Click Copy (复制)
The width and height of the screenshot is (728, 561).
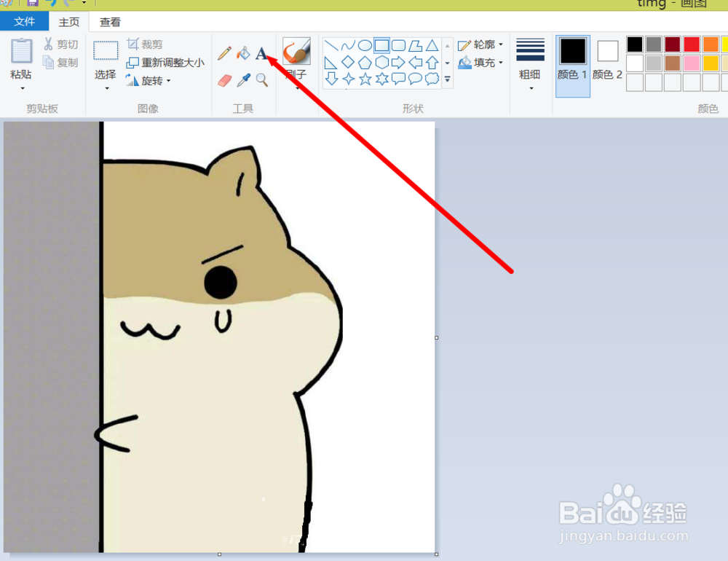(61, 62)
